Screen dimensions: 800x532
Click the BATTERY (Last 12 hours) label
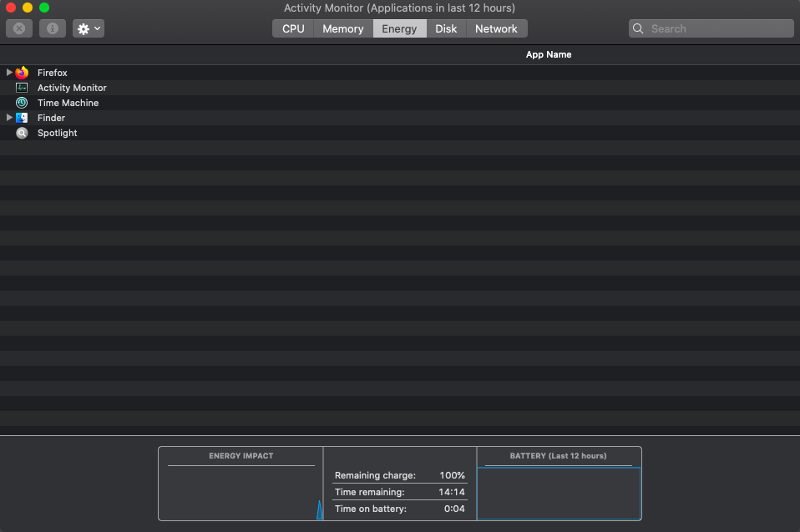(558, 456)
